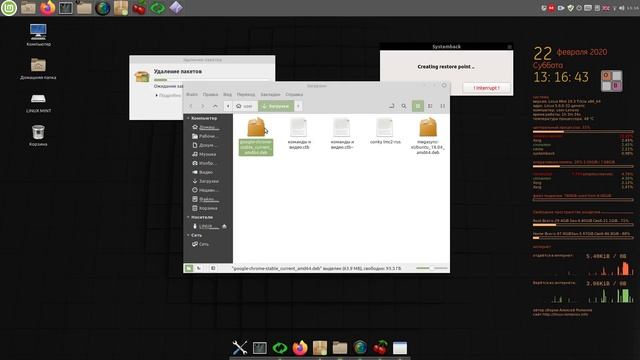
Task: Select the google-chrome-stable_current_amd64.deb file
Action: pyautogui.click(x=256, y=137)
